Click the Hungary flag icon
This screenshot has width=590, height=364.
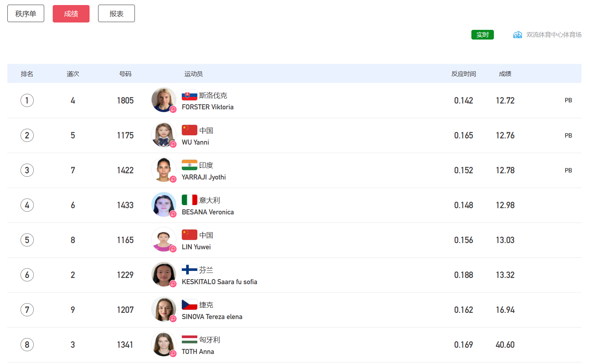coord(189,340)
